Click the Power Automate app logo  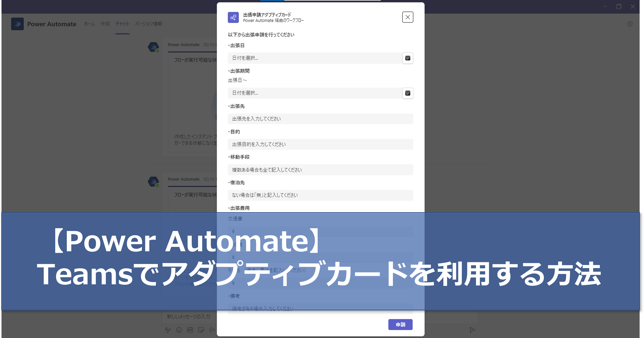pos(17,24)
